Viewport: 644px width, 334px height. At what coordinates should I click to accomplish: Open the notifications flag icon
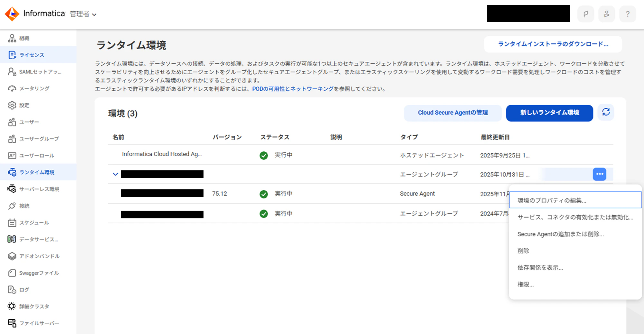(x=586, y=14)
